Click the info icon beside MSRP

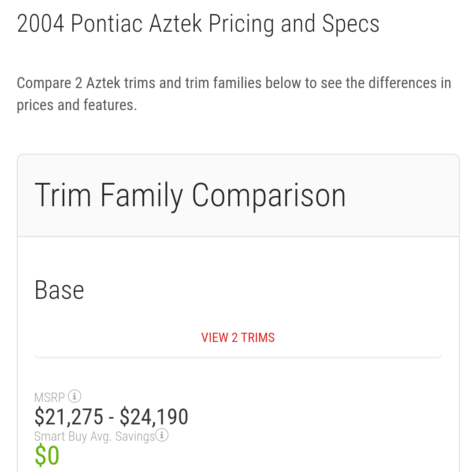(74, 396)
